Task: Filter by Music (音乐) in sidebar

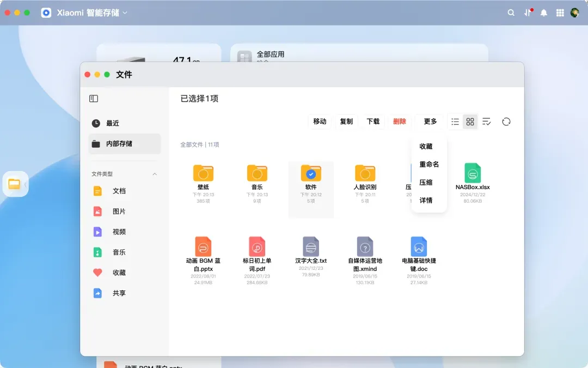Action: pyautogui.click(x=125, y=252)
